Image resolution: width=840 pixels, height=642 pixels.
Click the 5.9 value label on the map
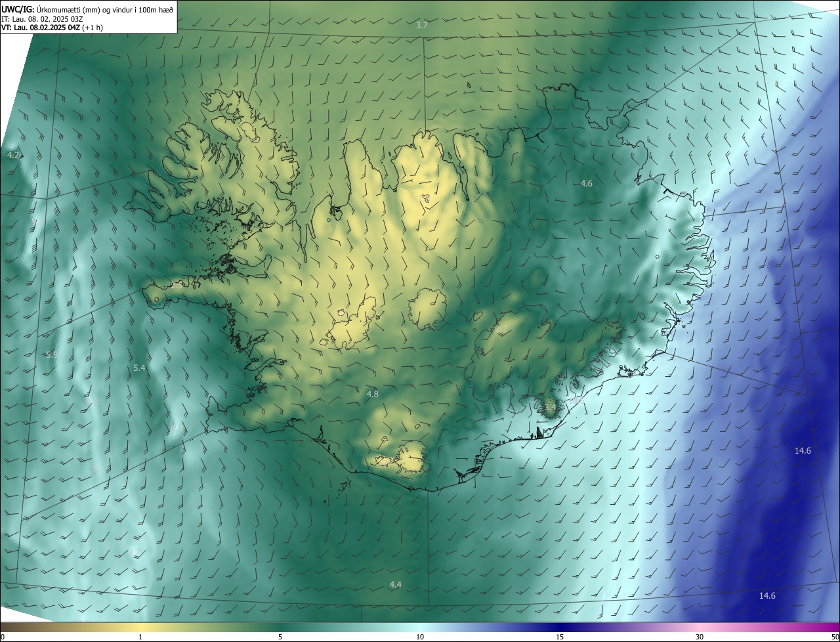[x=52, y=355]
